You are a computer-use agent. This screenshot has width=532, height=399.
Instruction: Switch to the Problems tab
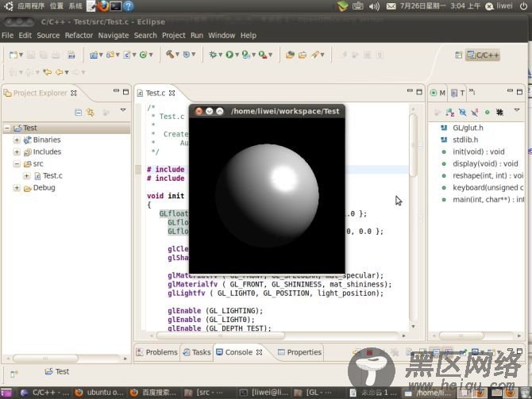coord(157,352)
